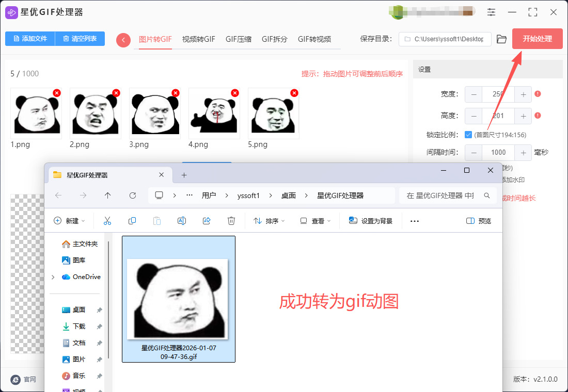Switch to the 视频转GIF tab
The width and height of the screenshot is (568, 392).
[x=198, y=39]
